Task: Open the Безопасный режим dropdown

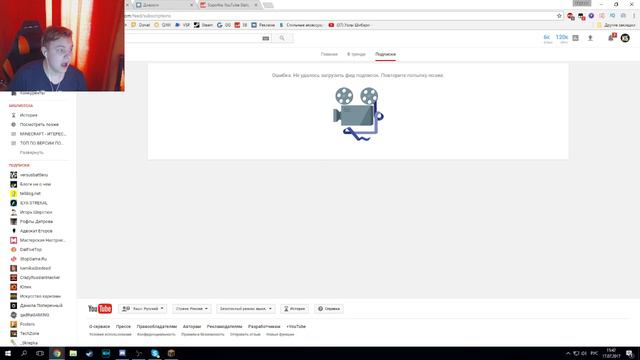Action: pyautogui.click(x=245, y=309)
